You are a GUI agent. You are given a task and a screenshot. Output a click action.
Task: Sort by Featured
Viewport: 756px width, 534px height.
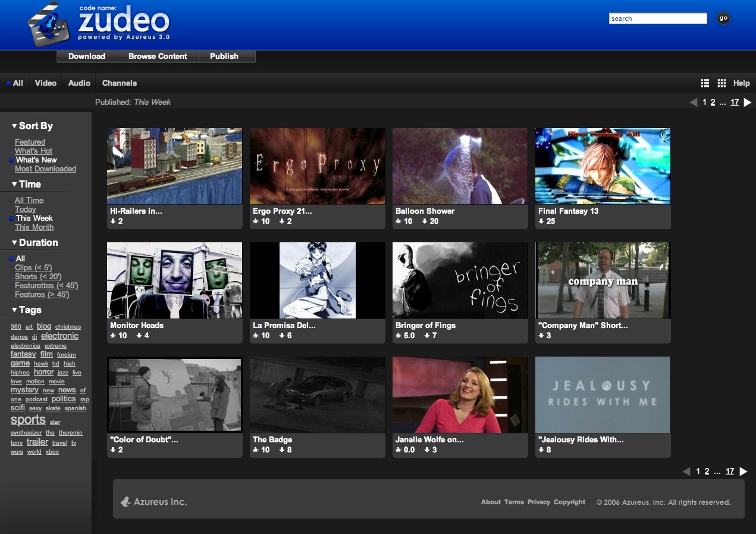30,142
